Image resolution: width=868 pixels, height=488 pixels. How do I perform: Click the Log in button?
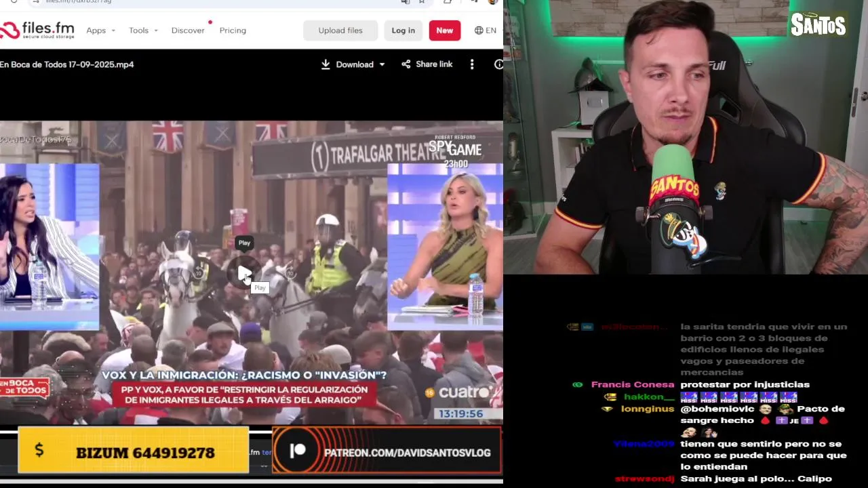point(403,30)
